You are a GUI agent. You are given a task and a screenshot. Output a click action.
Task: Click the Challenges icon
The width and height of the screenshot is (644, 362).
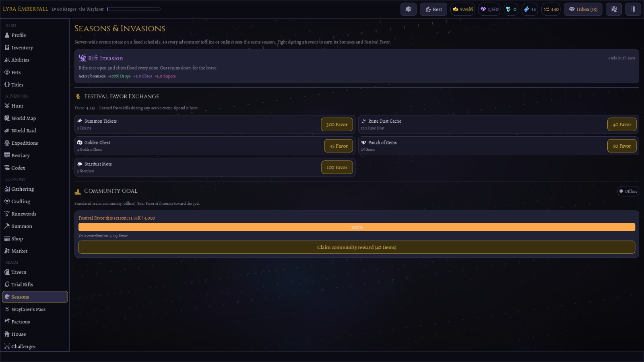click(7, 346)
